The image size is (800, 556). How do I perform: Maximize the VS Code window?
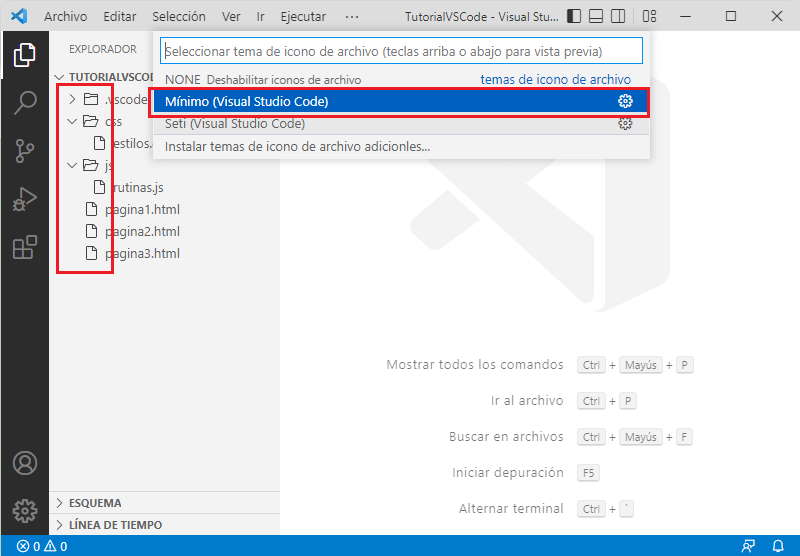(731, 16)
